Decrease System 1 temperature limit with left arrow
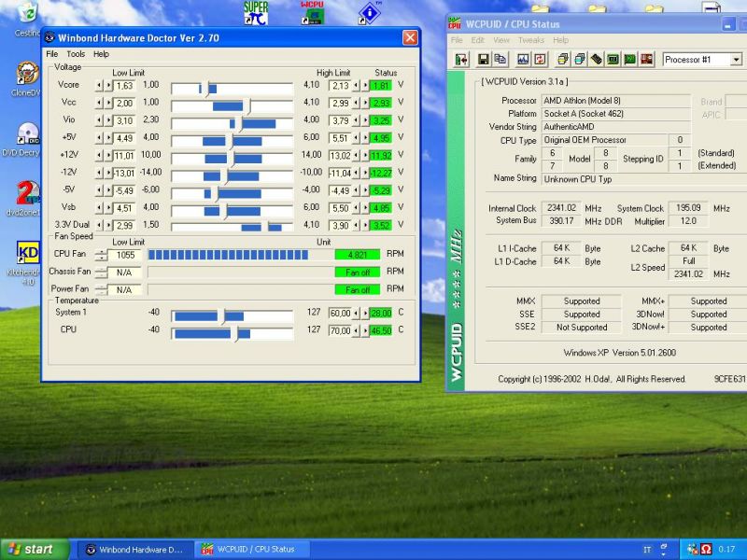This screenshot has width=747, height=560. pos(356,314)
